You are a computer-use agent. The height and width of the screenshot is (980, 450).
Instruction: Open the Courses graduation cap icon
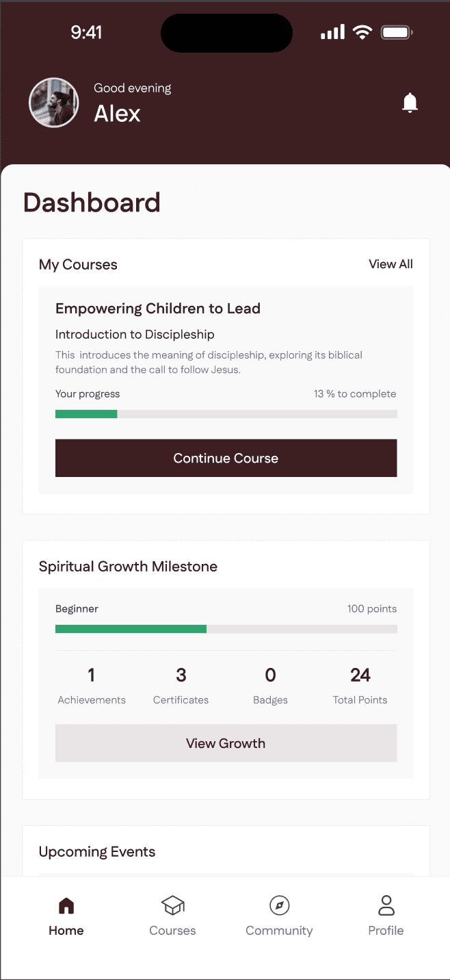coord(172,906)
